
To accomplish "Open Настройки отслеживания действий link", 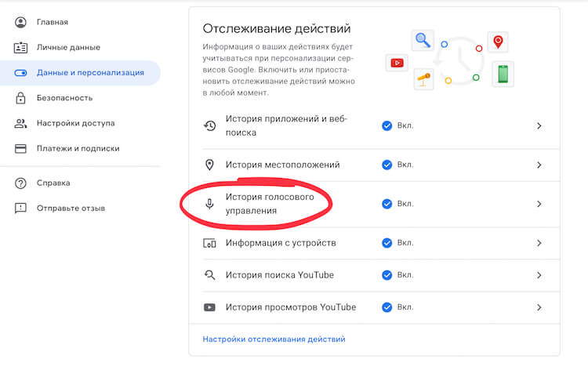I will [x=274, y=339].
